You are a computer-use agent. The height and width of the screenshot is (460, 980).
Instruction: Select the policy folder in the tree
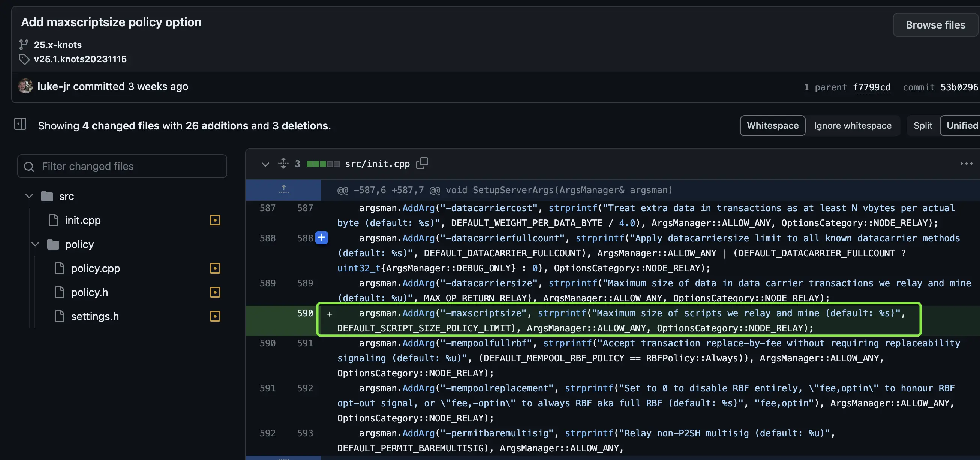point(79,244)
